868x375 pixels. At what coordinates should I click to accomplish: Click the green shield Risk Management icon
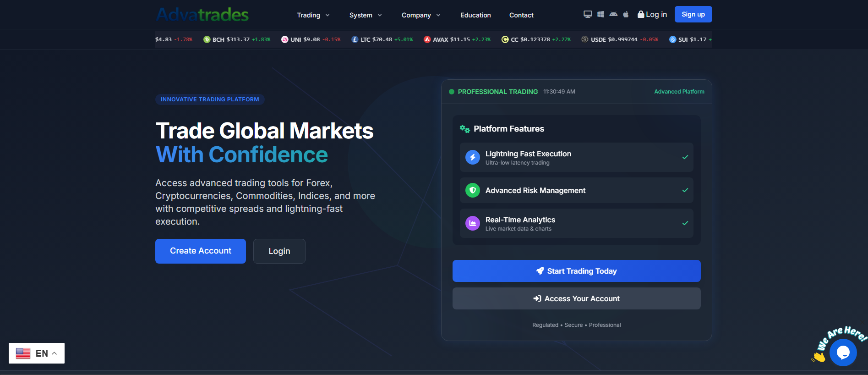tap(473, 190)
